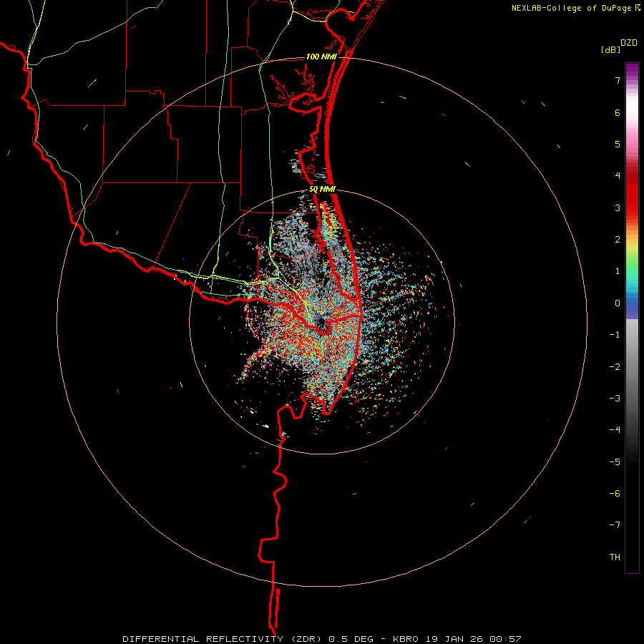
Task: Click the 50 NMI range ring label
Action: click(323, 190)
